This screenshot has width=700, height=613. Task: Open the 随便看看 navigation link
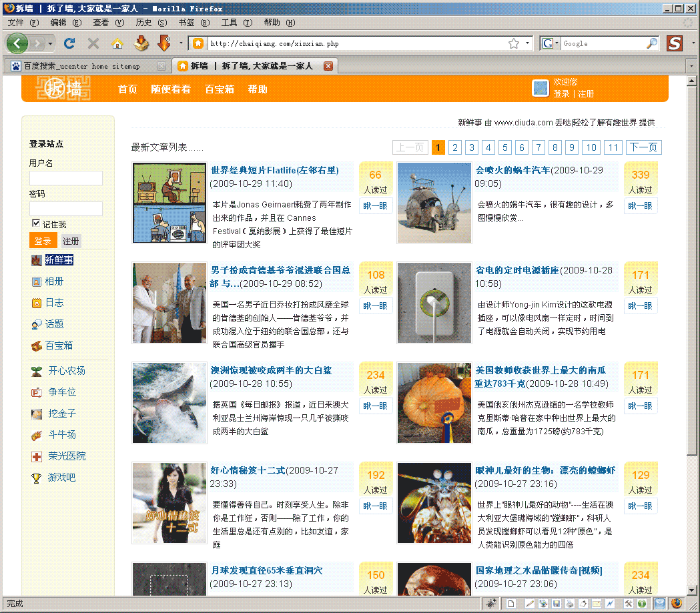(171, 89)
